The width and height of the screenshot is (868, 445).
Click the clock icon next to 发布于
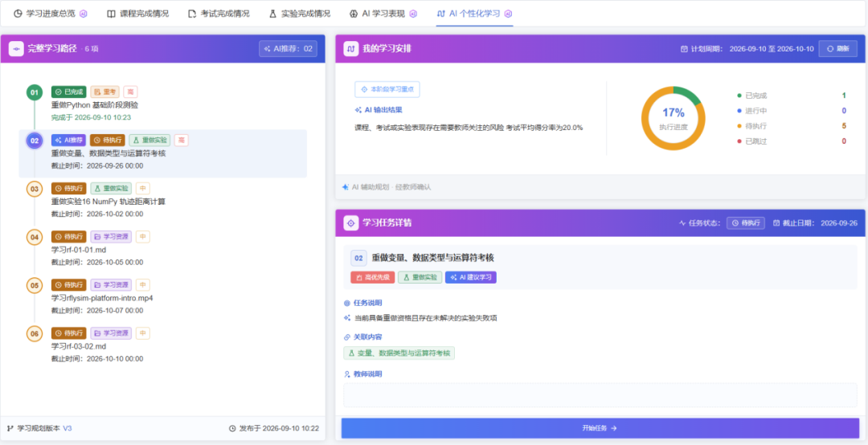(x=232, y=428)
